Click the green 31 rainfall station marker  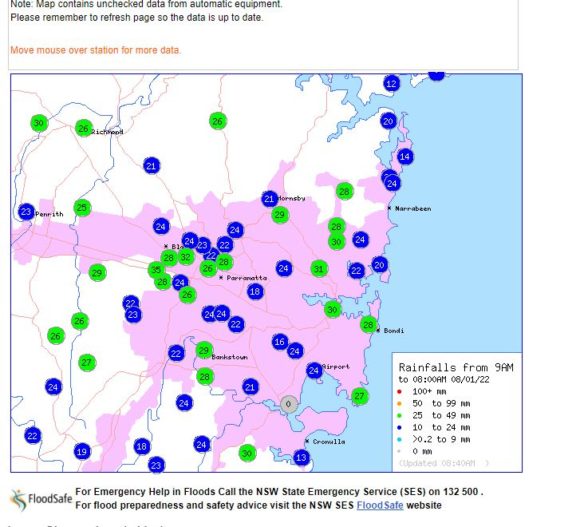pyautogui.click(x=319, y=269)
